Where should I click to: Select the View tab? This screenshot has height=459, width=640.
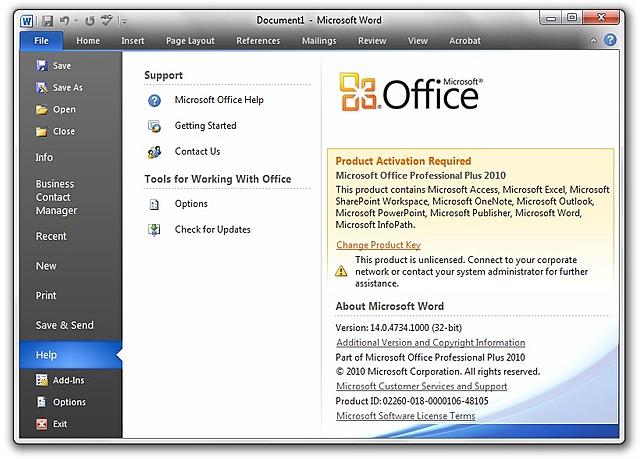click(x=418, y=41)
